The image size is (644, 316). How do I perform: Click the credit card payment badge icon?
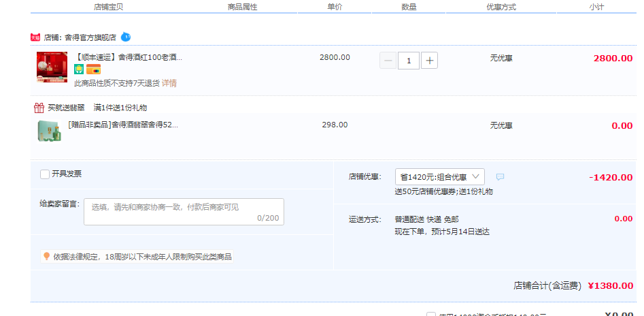(x=94, y=69)
